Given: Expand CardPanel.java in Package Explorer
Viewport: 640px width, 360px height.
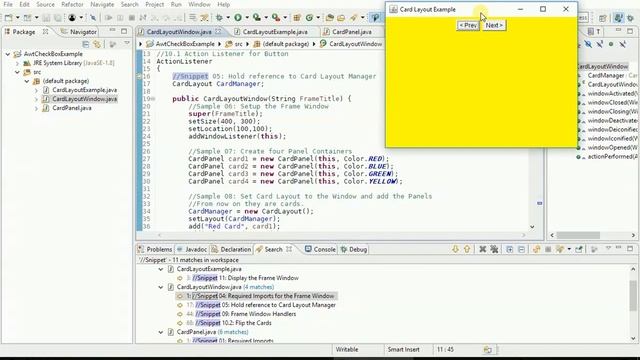Looking at the screenshot, I should (x=36, y=108).
